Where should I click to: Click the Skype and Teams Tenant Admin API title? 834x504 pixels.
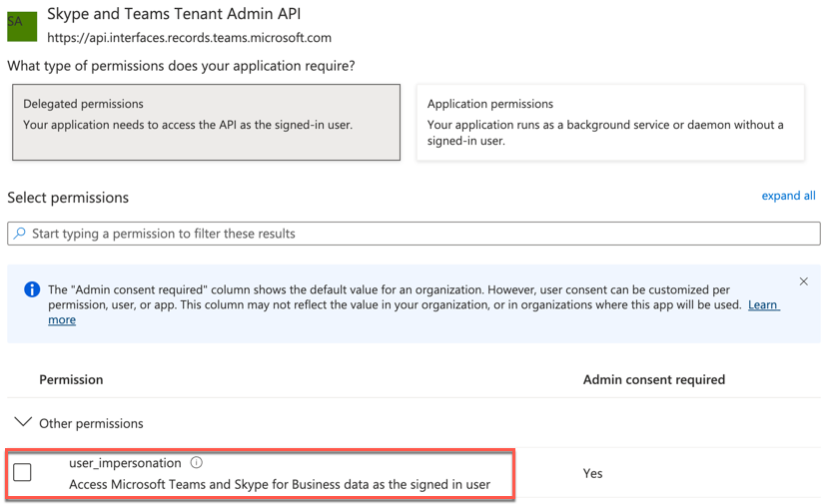click(x=174, y=14)
